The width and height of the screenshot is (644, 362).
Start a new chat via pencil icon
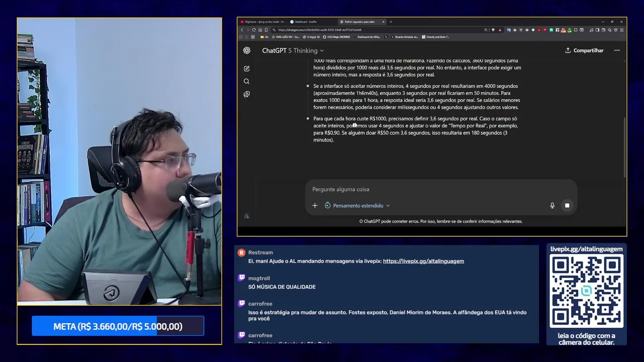(247, 68)
